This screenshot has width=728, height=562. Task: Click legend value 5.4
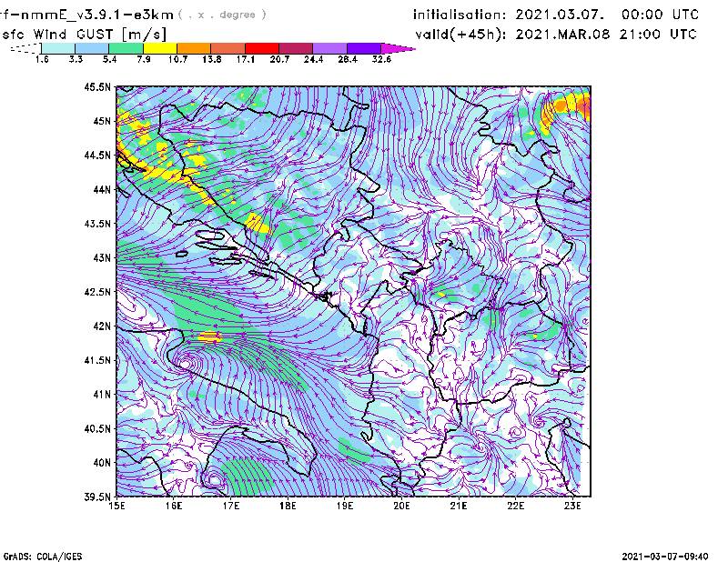pos(109,59)
